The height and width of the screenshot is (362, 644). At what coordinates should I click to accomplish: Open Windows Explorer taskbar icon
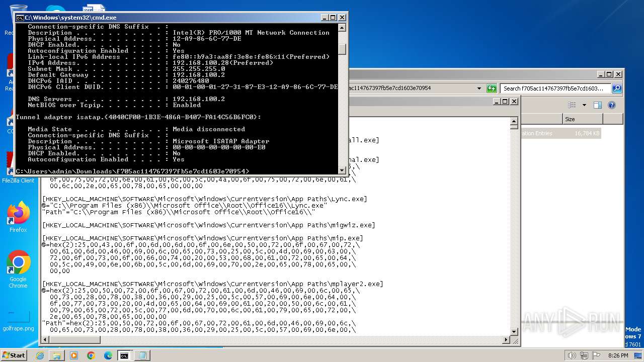(57, 355)
